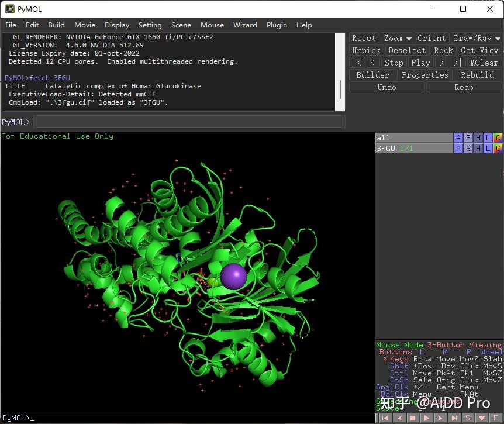Open the down-triangle menu in bottom playback bar
Screen dimensions: 504x424
[x=482, y=418]
